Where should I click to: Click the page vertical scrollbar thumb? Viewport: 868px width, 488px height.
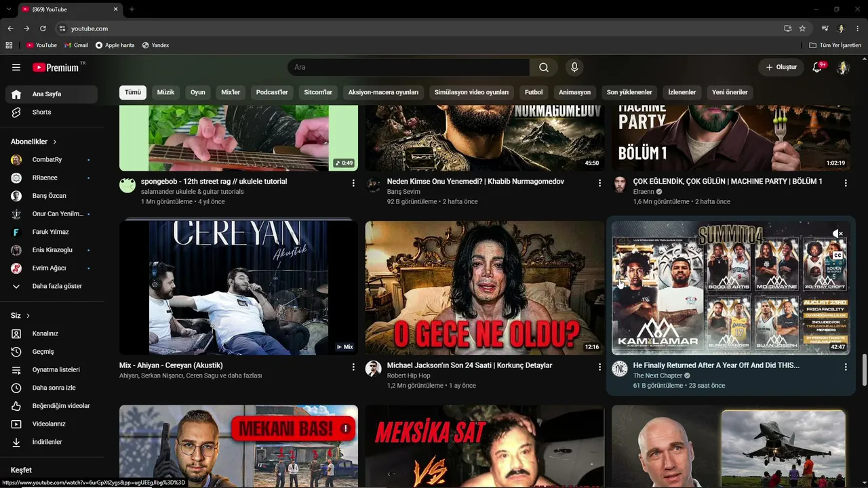pos(864,370)
